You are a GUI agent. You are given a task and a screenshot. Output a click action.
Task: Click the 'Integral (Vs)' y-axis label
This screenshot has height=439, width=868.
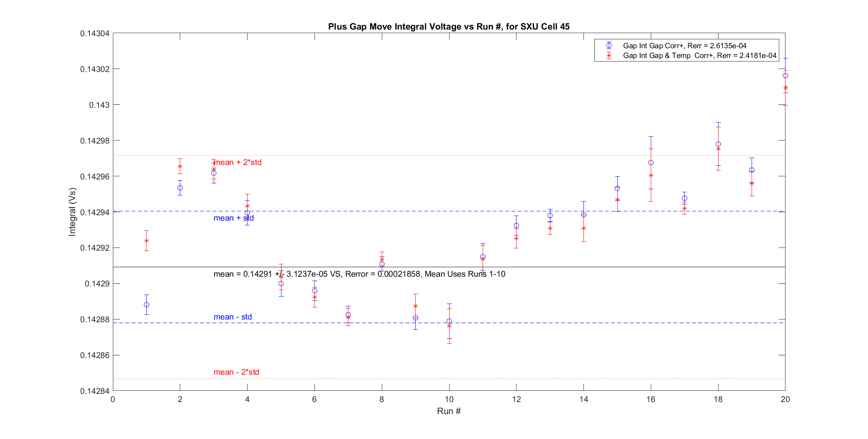click(72, 212)
